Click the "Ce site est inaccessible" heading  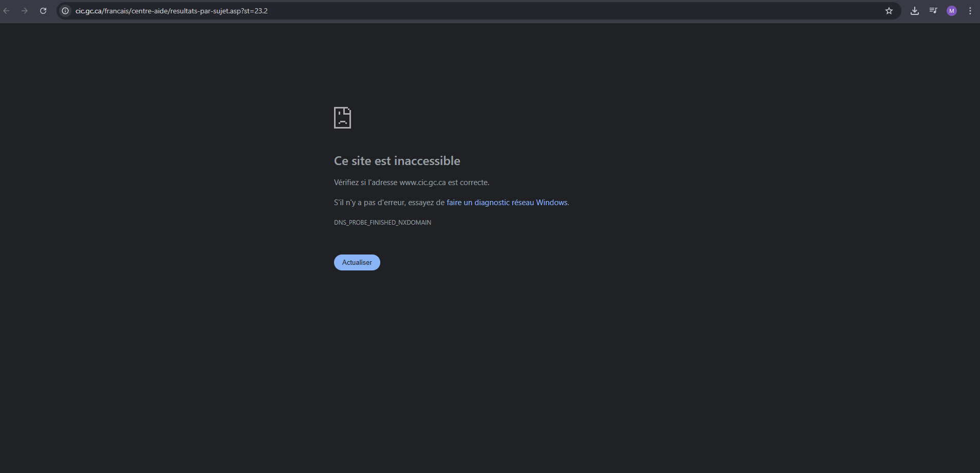click(x=397, y=161)
